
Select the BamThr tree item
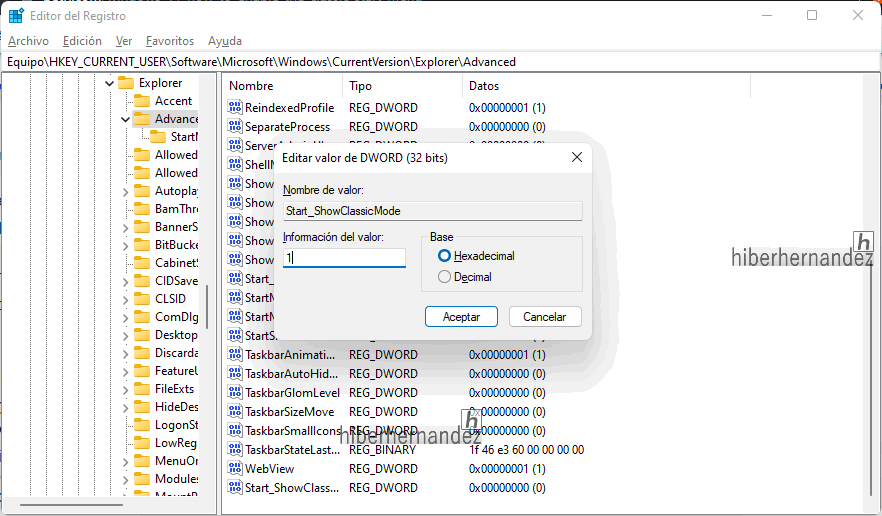pyautogui.click(x=176, y=209)
